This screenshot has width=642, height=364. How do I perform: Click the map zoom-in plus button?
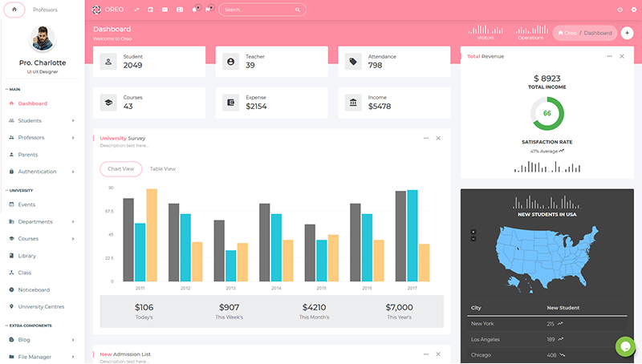pos(473,232)
